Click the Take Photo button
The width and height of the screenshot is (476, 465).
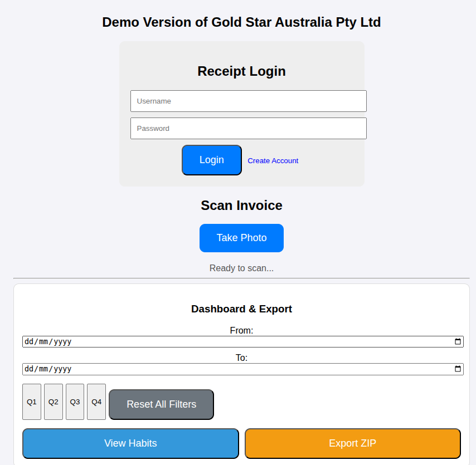click(241, 238)
